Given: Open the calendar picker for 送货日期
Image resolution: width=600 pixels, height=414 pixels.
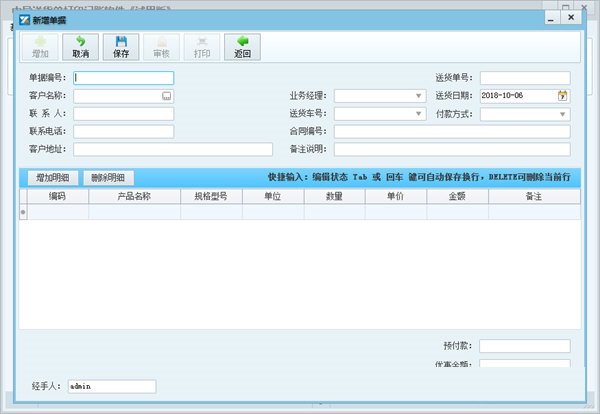Looking at the screenshot, I should pos(562,96).
